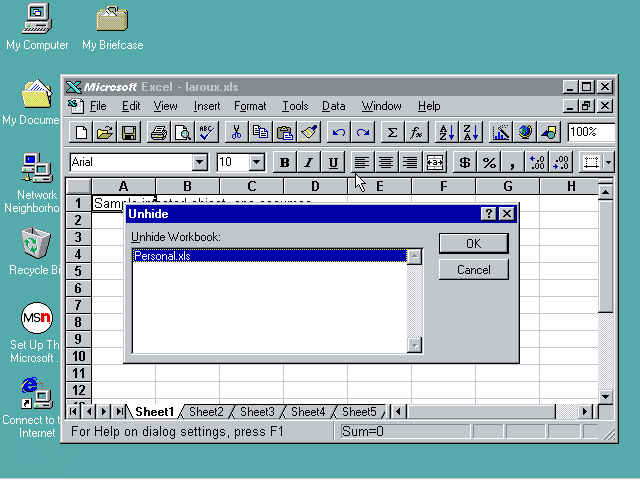
Task: Open My Computer desktop icon
Action: click(x=37, y=27)
